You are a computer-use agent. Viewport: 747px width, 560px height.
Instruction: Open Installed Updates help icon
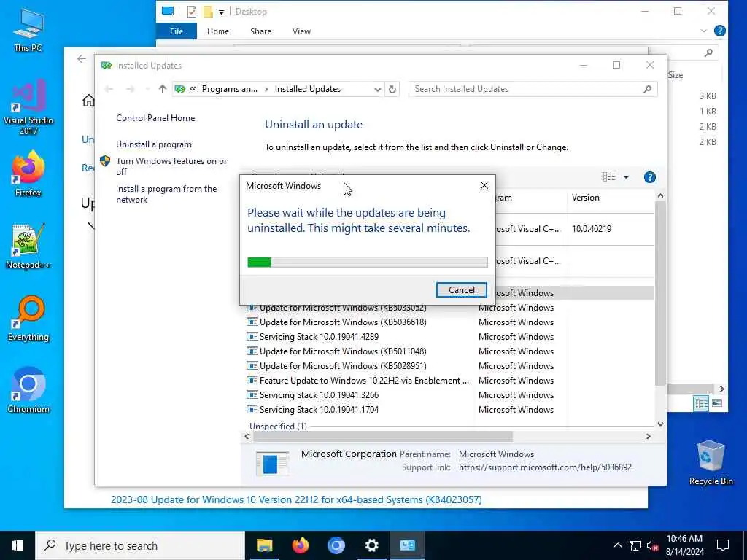[649, 177]
